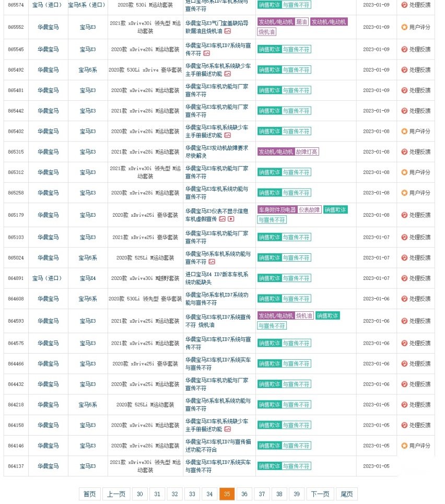Click the 处理反馈 icon in row 864608

404,299
